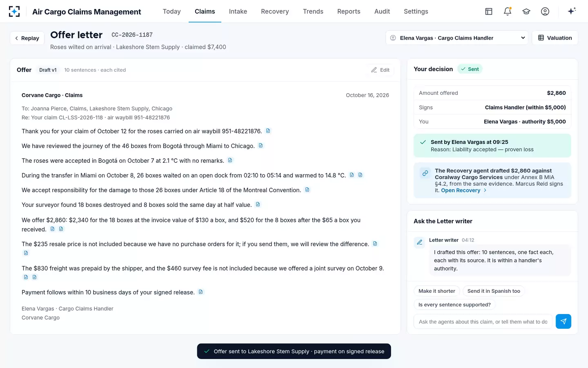This screenshot has width=588, height=368.
Task: Send the message with the paper plane button
Action: tap(563, 321)
